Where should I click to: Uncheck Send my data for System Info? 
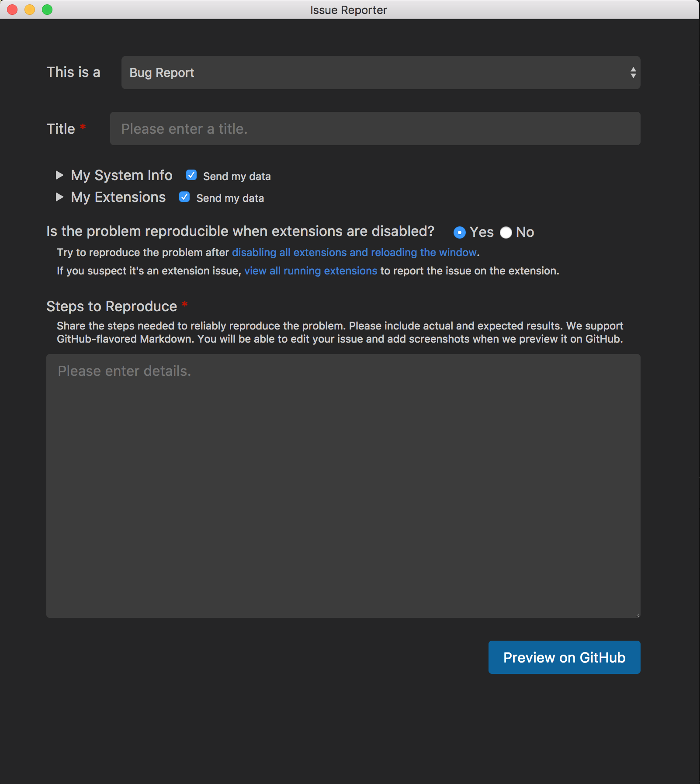(x=191, y=175)
